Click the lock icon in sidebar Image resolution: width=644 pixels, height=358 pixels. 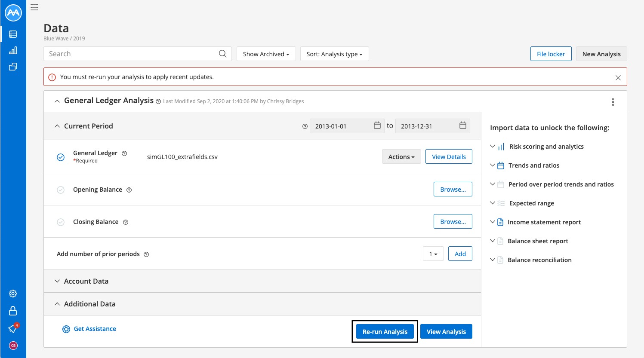click(13, 311)
